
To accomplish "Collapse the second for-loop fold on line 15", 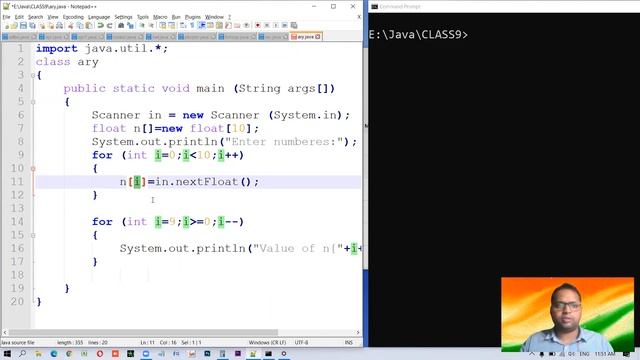I will [33, 235].
